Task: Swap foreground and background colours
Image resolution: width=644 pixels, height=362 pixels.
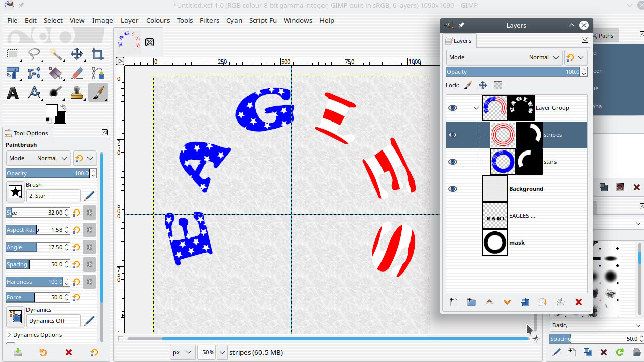Action: [63, 107]
